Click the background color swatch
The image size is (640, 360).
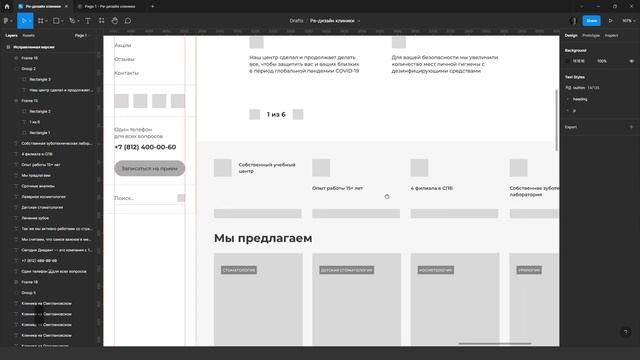click(x=568, y=61)
